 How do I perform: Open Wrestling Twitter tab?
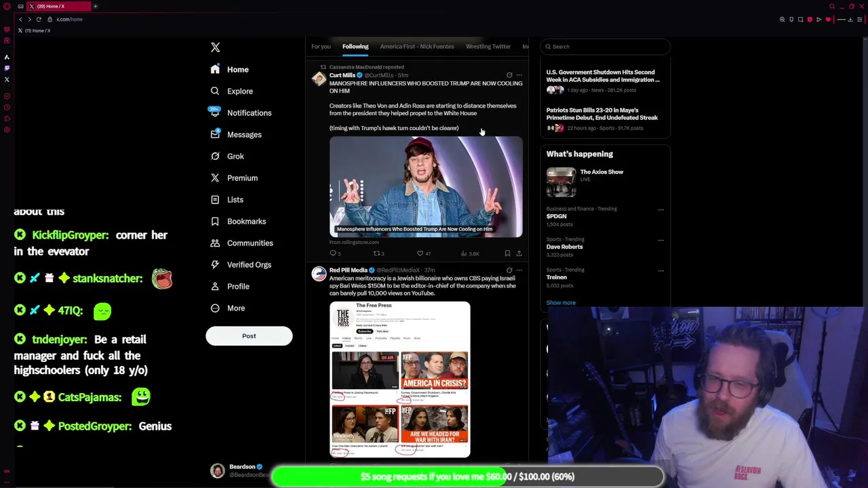(488, 46)
